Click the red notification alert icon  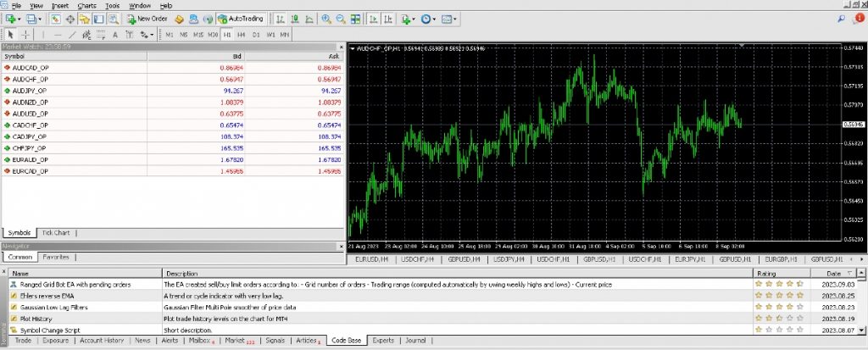[860, 19]
